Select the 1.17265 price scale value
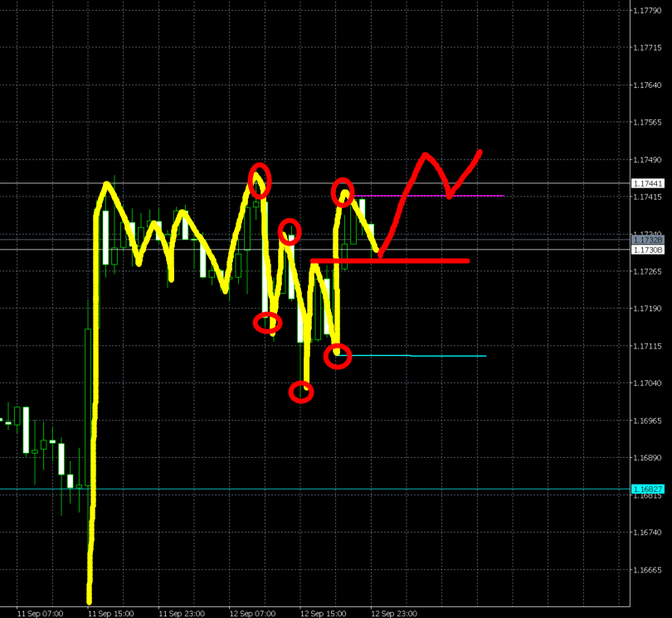Screen dimensions: 672x618 click(x=647, y=271)
